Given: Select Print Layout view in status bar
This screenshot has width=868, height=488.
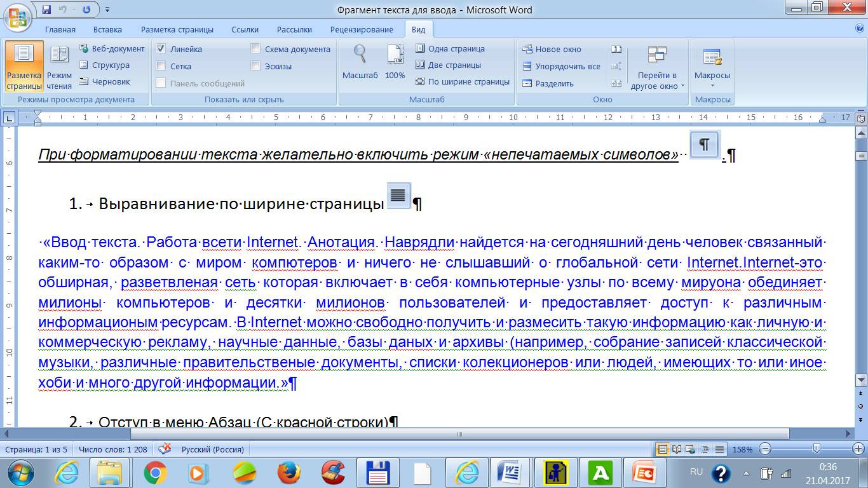Looking at the screenshot, I should (x=663, y=449).
